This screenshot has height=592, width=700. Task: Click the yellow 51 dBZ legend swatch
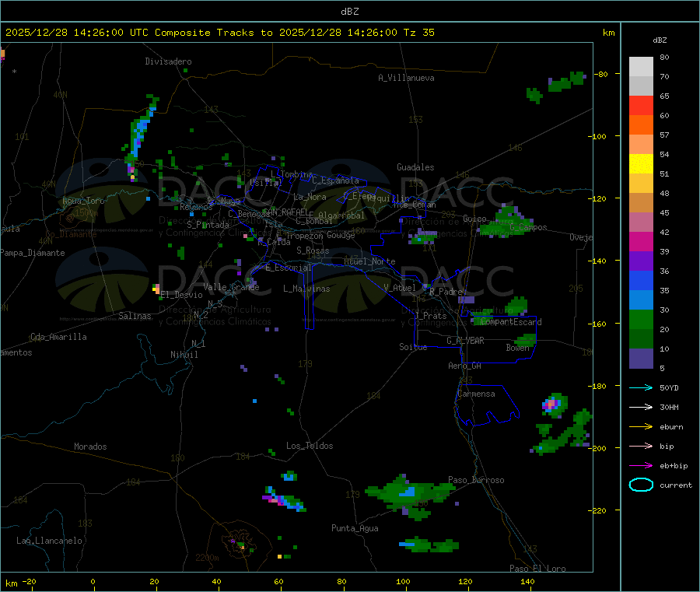pyautogui.click(x=641, y=163)
